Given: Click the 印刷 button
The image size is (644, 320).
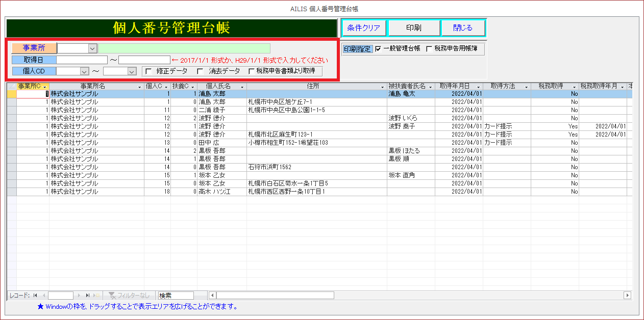Looking at the screenshot, I should [413, 28].
